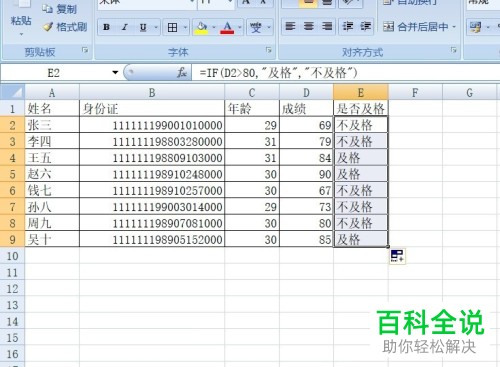This screenshot has width=500, height=367.
Task: Open the 对齐方式 group dialog launcher
Action: pyautogui.click(x=453, y=50)
